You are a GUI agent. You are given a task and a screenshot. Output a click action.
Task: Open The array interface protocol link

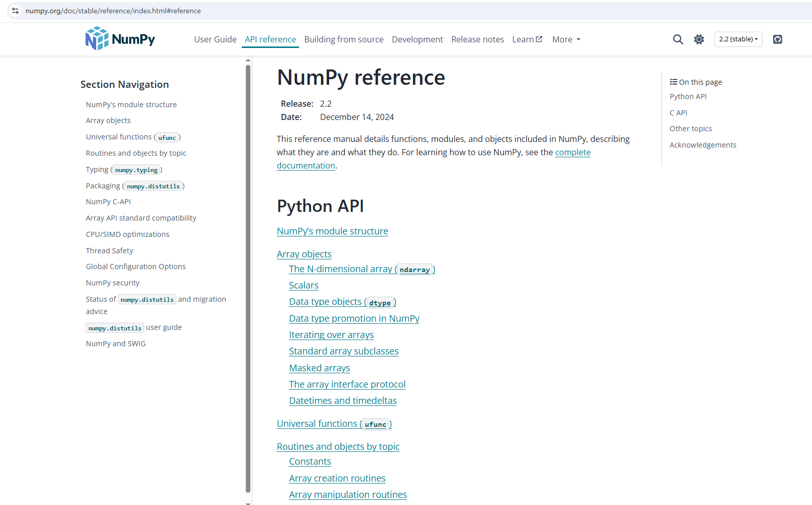point(347,384)
